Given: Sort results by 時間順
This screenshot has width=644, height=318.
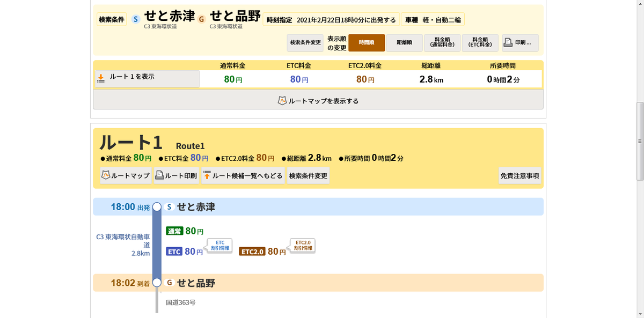Looking at the screenshot, I should click(x=366, y=43).
